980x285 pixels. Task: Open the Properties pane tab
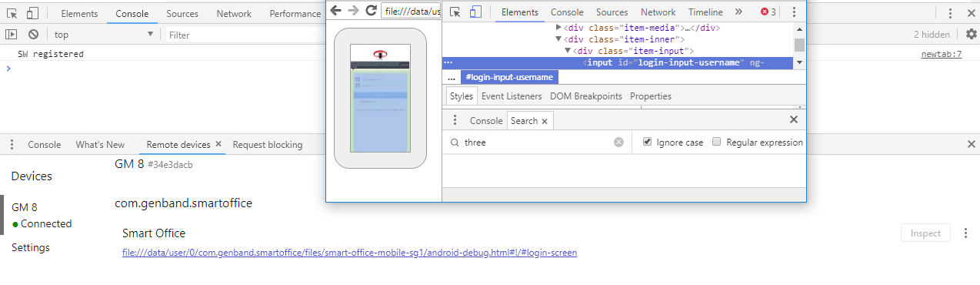[651, 96]
